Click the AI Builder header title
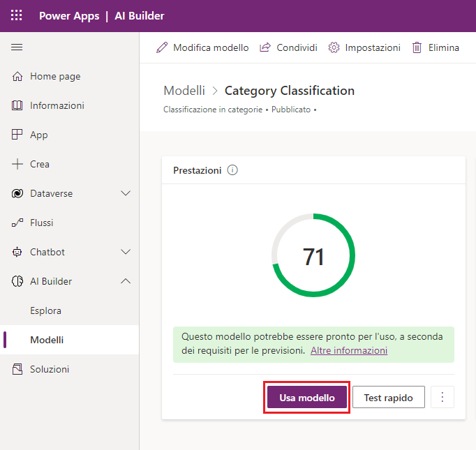This screenshot has width=476, height=450. click(x=140, y=16)
